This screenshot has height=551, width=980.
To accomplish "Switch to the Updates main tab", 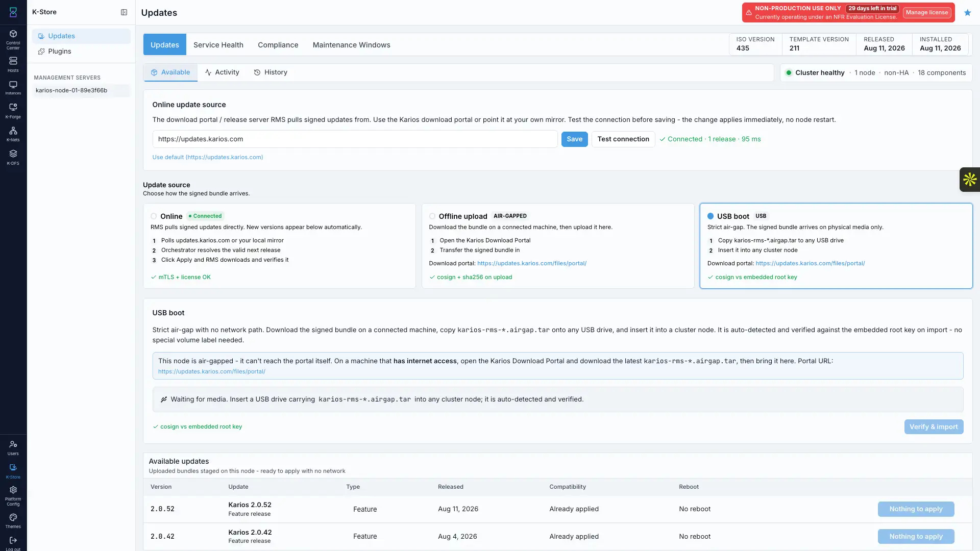I will point(165,45).
